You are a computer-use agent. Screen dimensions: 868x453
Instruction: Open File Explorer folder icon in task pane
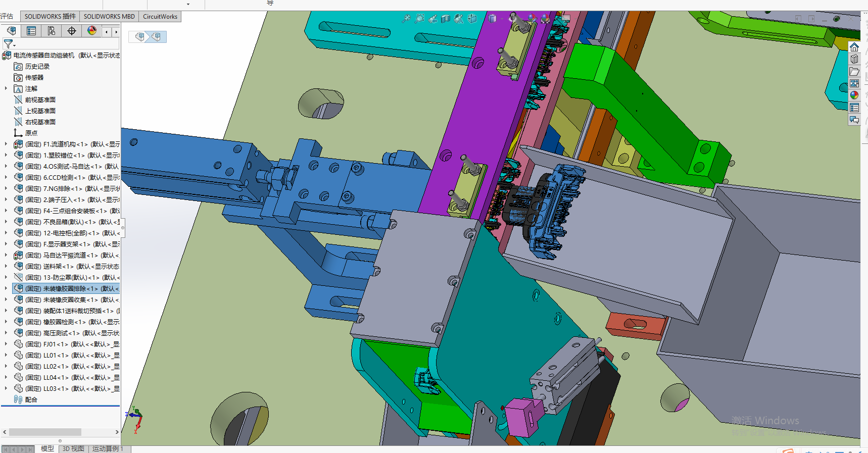854,71
